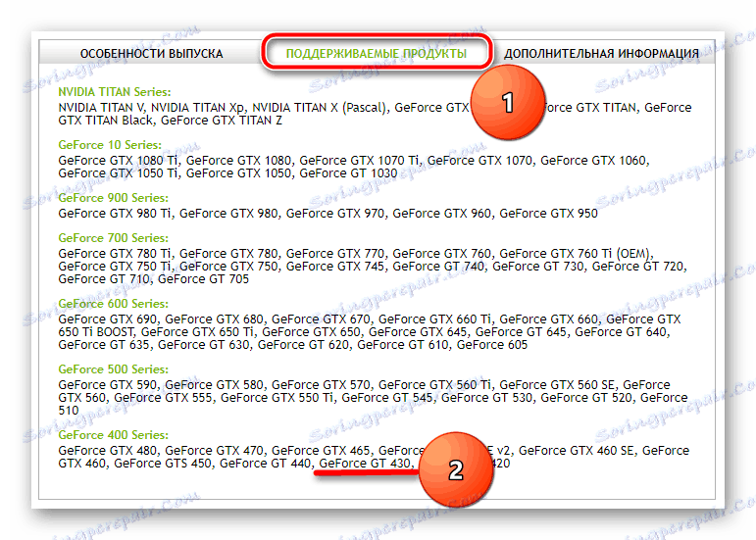Image resolution: width=756 pixels, height=540 pixels.
Task: Click GeForce GTS 450 text
Action: coord(162,464)
